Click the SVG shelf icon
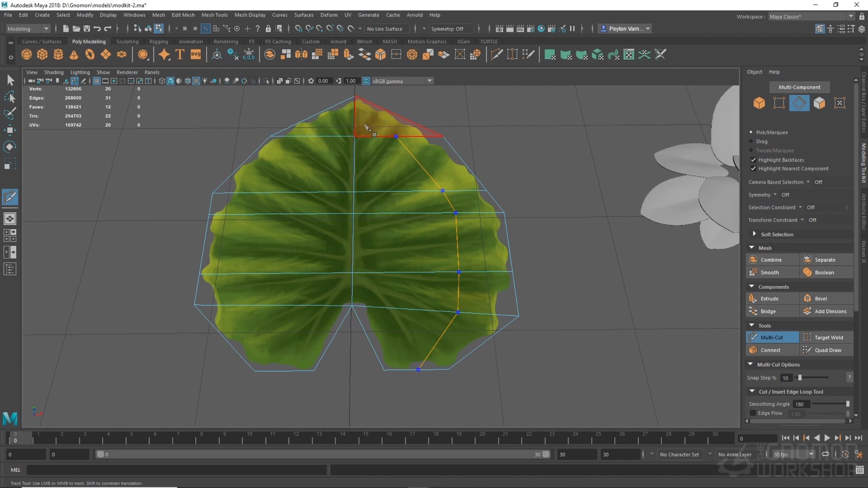Screen dimensions: 868x488 click(196, 55)
